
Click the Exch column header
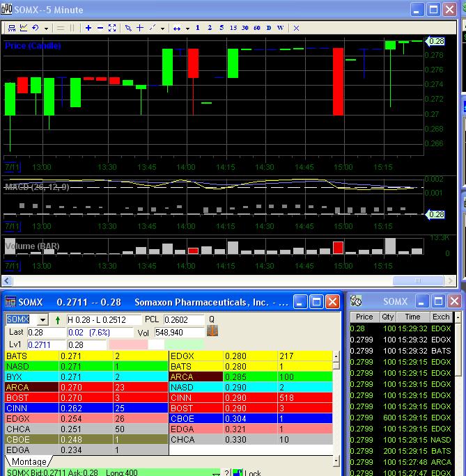(x=441, y=317)
